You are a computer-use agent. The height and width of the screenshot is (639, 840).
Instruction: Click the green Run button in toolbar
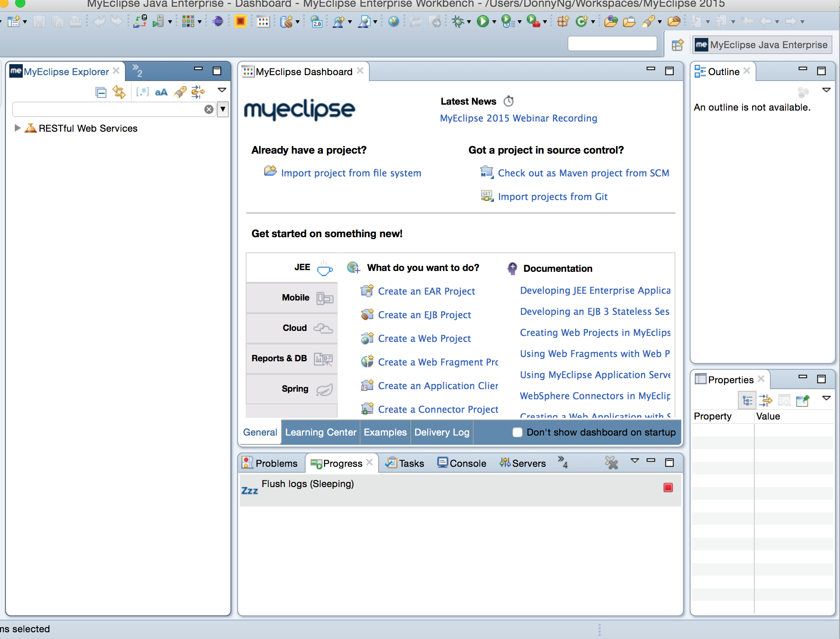tap(482, 21)
